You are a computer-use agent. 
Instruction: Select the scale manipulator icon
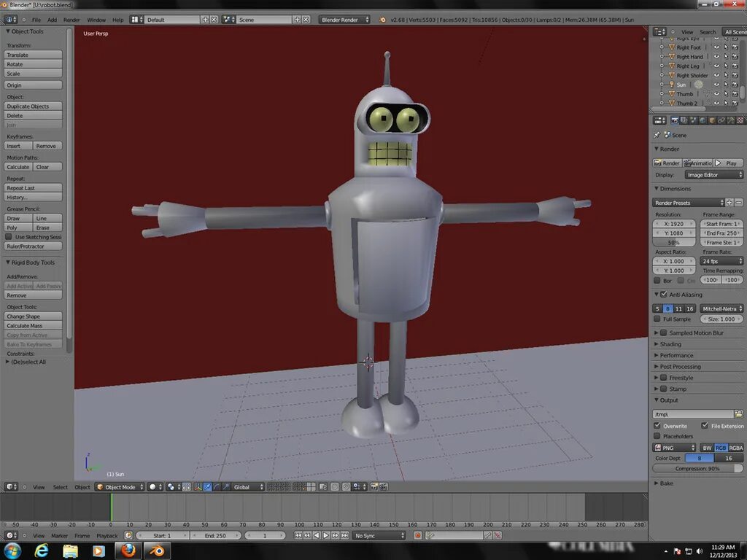[226, 486]
